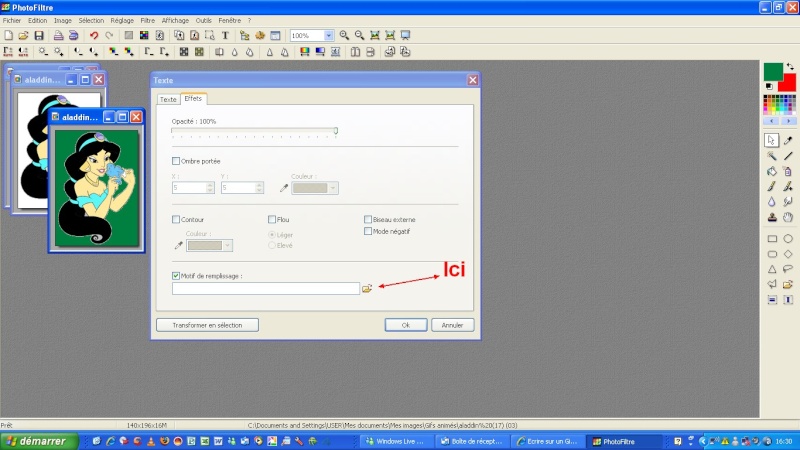Screen dimensions: 800x450
Task: Select the Elevé radio button
Action: 272,245
